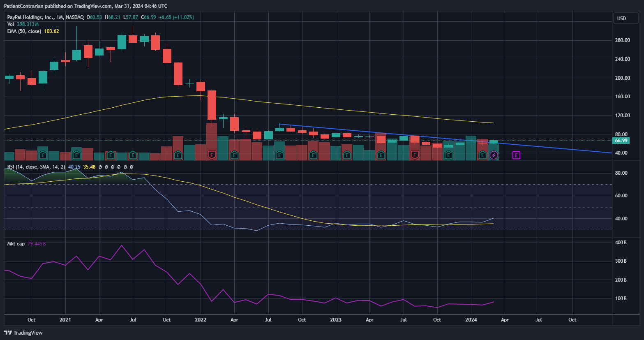Click the TradingView logo at bottom left
This screenshot has width=644, height=340.
23,333
